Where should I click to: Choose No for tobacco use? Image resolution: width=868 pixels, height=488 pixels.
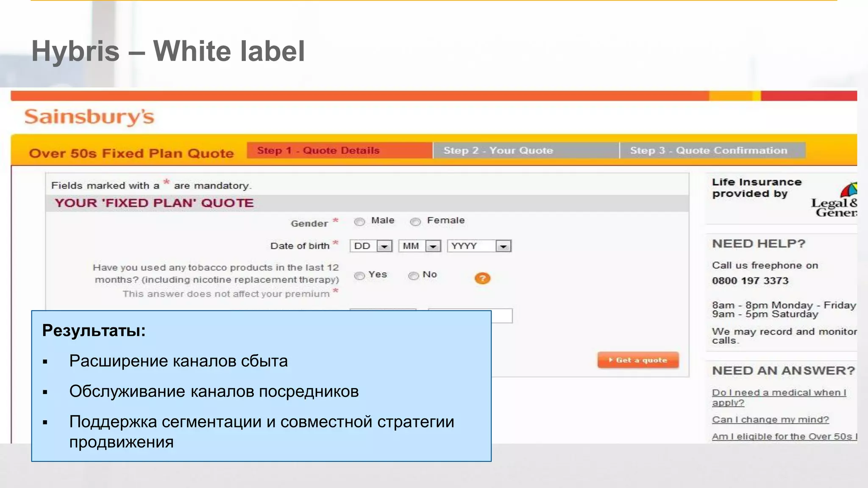(x=413, y=276)
